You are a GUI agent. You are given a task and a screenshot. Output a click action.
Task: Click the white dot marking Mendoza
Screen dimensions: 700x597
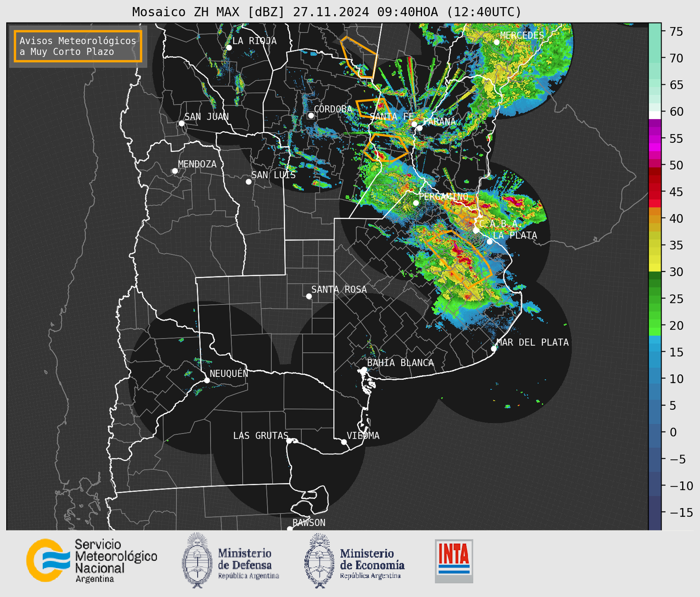[x=175, y=171]
